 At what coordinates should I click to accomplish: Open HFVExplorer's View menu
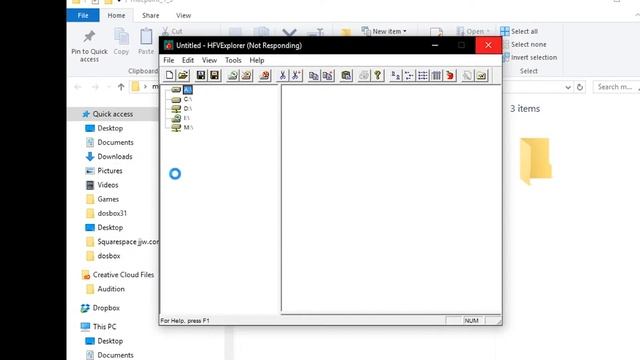209,60
